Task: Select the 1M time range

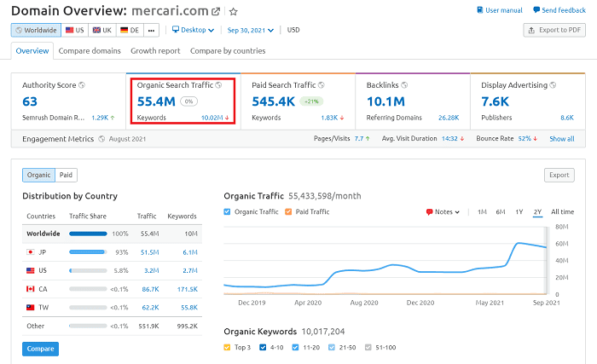Action: point(482,212)
